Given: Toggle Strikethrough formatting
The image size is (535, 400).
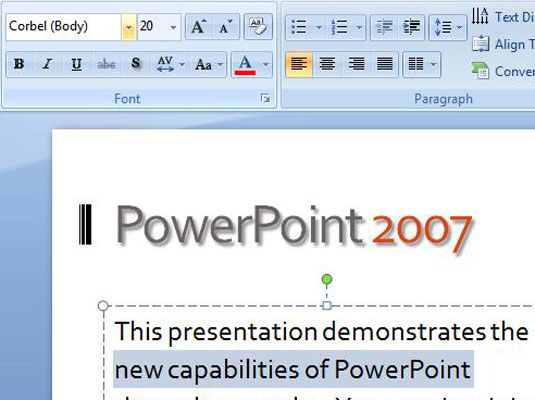Looking at the screenshot, I should click(106, 64).
